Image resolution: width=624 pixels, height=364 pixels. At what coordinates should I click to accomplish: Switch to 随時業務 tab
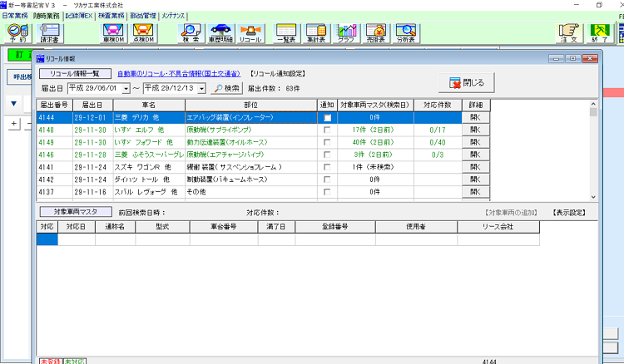47,16
